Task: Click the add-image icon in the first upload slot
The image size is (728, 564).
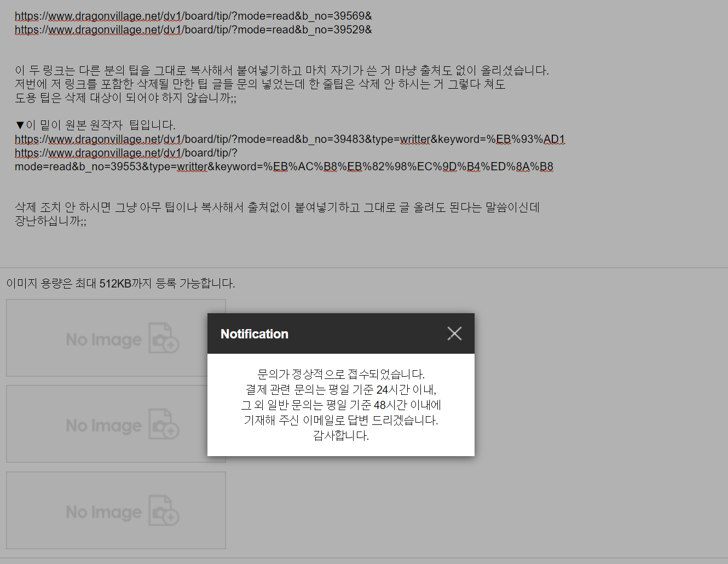Action: 164,338
